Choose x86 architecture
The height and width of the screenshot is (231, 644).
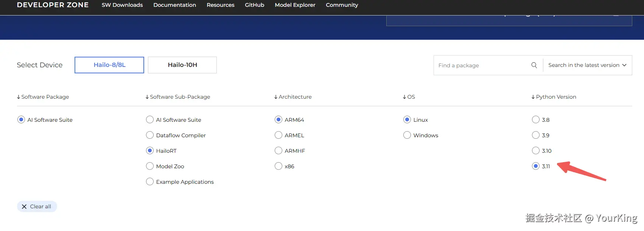(x=278, y=166)
